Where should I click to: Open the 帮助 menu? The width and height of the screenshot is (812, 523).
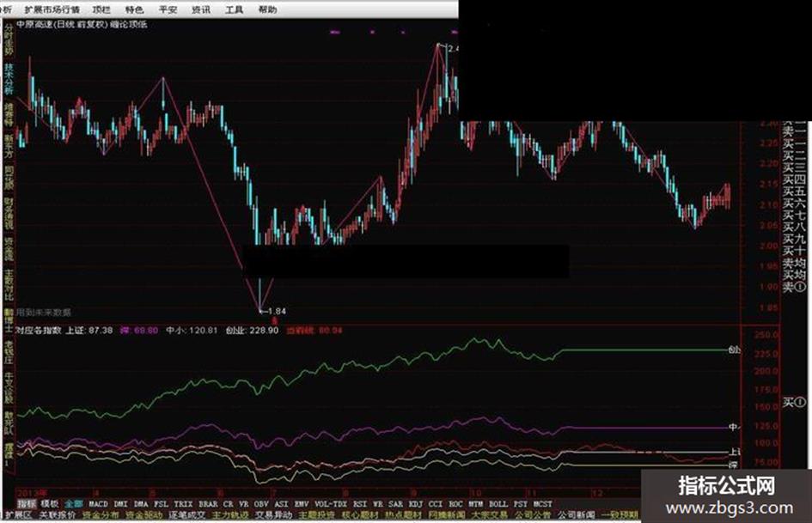tap(267, 9)
